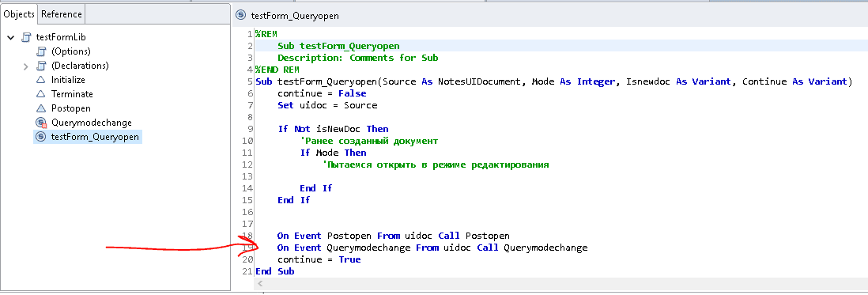Viewport: 868px width, 295px height.
Task: Click the 'continue = True' line
Action: pos(319,259)
